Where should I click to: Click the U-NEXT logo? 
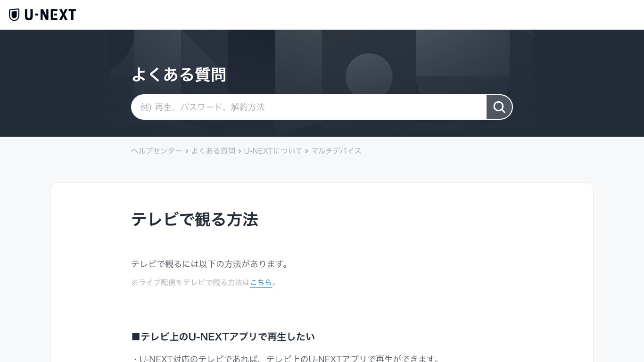point(42,15)
